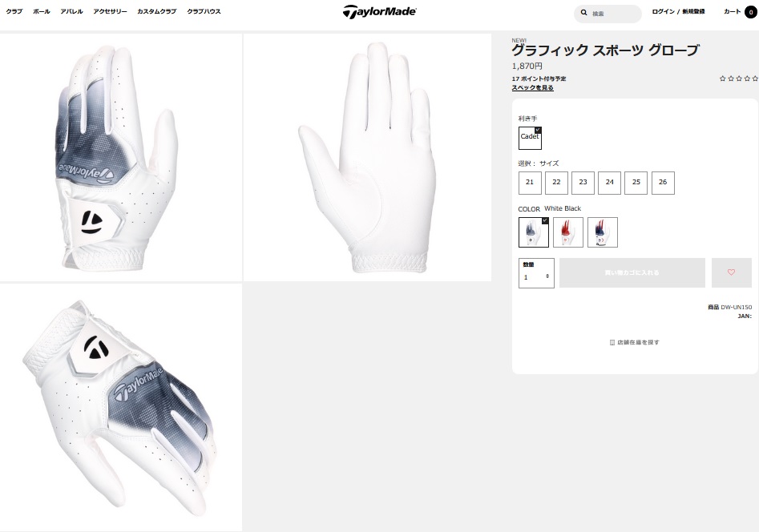
Task: Select glove size 23
Action: pos(583,183)
